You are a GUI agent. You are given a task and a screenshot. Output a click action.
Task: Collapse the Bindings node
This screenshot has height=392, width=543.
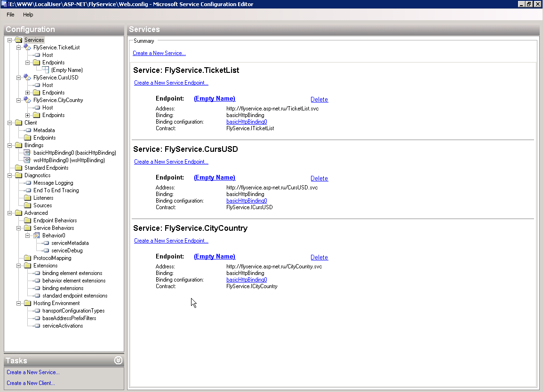[x=10, y=145]
